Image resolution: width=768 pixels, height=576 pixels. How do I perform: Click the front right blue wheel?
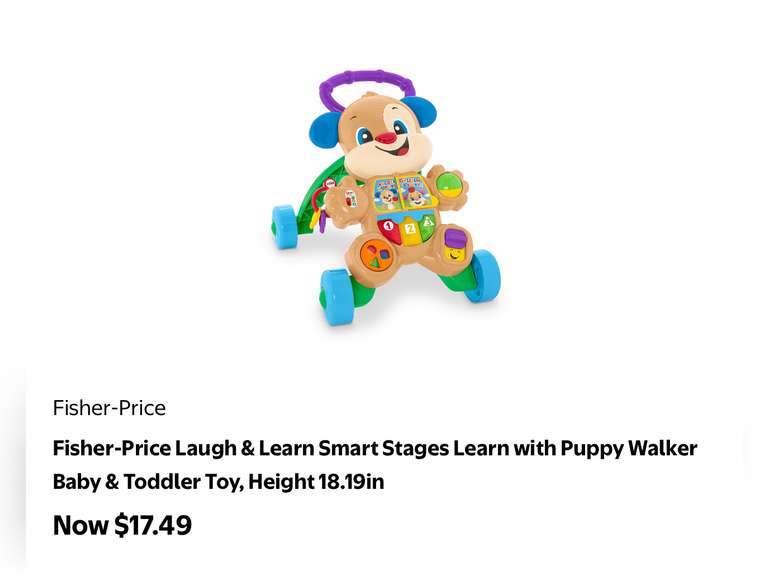click(482, 275)
